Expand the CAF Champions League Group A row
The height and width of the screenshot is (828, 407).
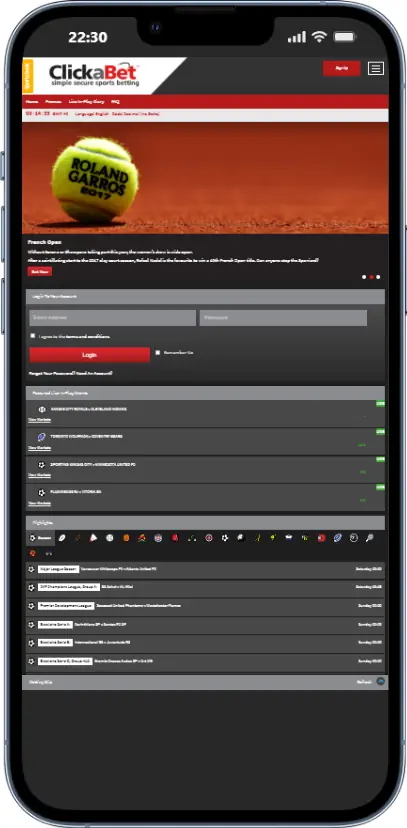[x=205, y=588]
